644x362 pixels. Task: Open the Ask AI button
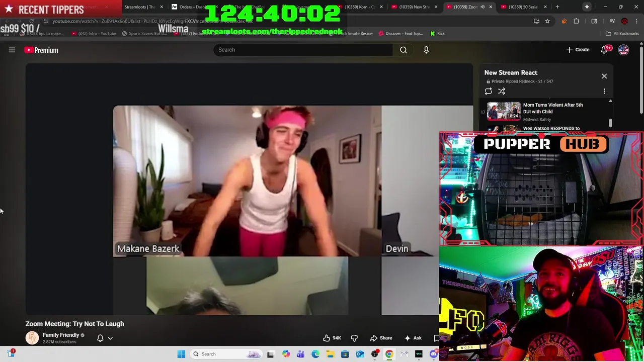[x=413, y=338]
